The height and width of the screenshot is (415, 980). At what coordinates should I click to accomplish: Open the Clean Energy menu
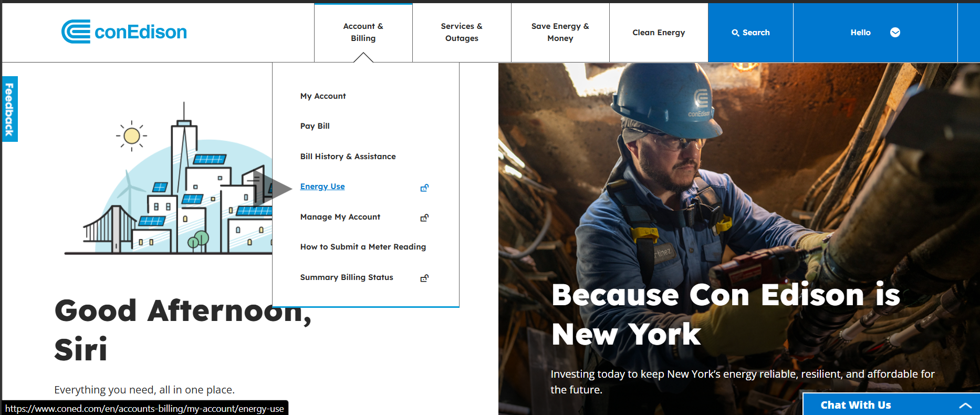pos(659,33)
